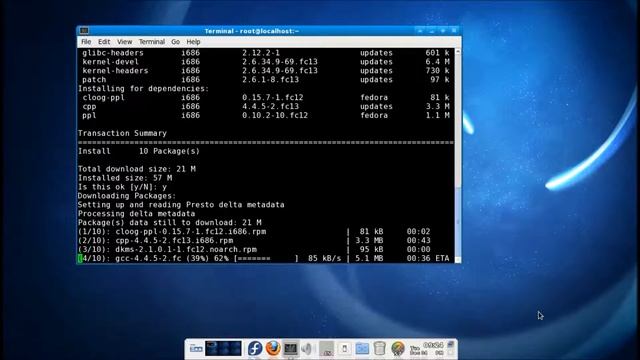Switch workspace using the panel pager

223,348
